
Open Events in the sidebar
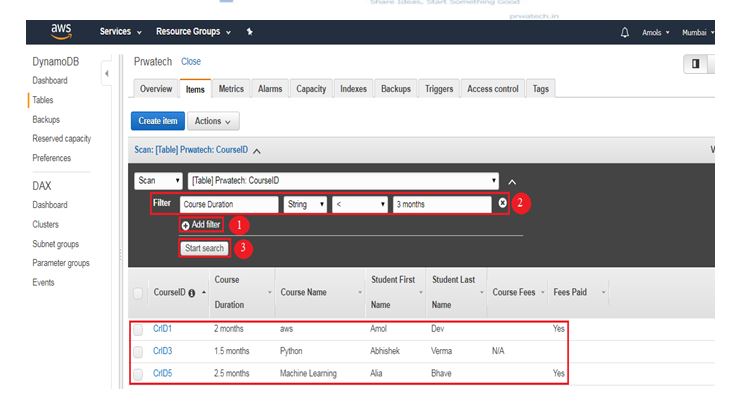pyautogui.click(x=43, y=283)
